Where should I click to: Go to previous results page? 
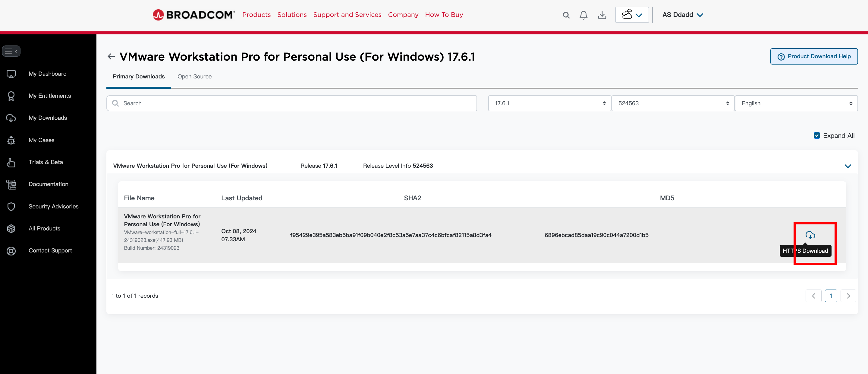(813, 296)
